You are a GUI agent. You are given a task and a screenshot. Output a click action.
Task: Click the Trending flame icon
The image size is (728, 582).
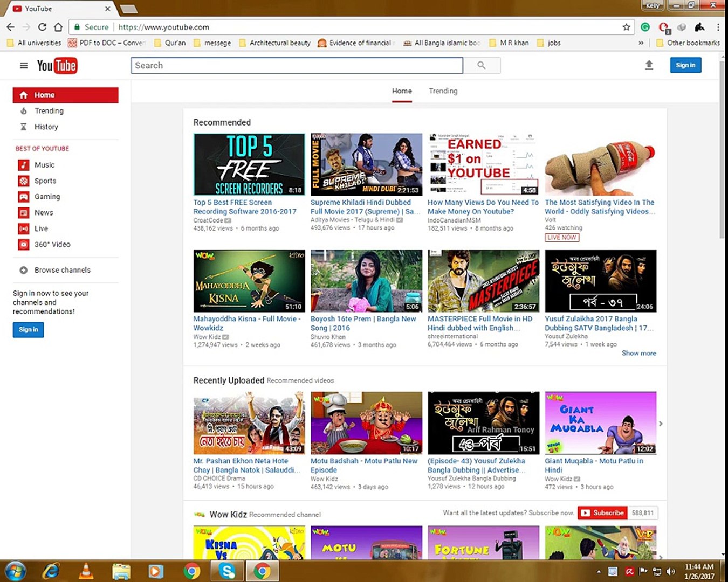[x=23, y=111]
